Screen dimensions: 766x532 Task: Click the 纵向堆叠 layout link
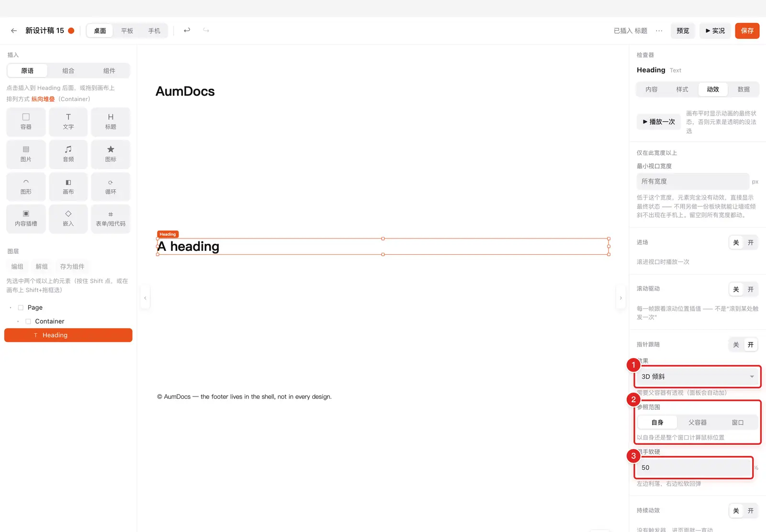pos(43,99)
